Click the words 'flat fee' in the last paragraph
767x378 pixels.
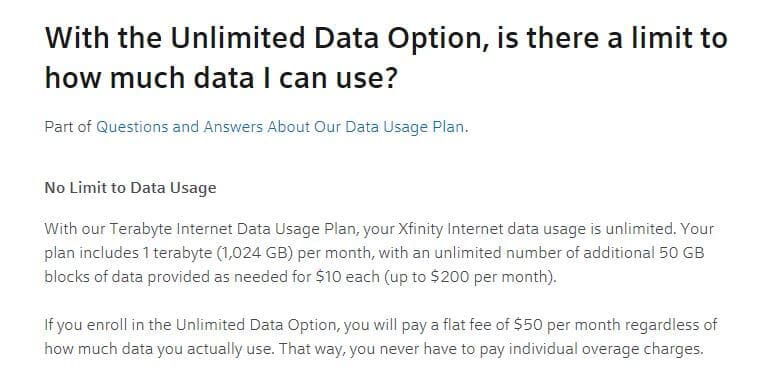coord(477,325)
